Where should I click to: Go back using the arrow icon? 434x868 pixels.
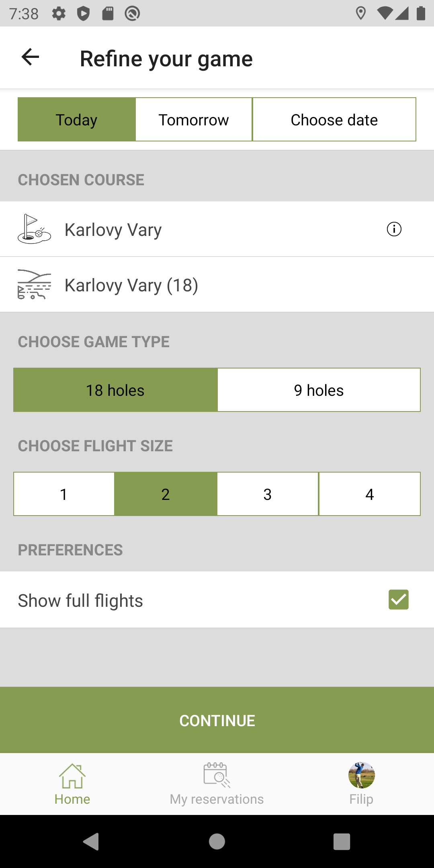coord(30,57)
